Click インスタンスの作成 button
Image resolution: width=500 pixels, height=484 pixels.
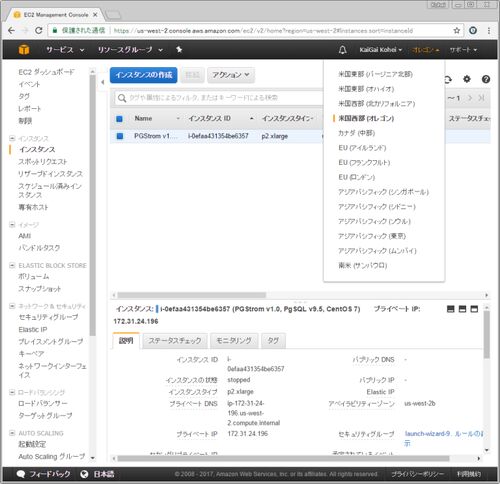144,75
